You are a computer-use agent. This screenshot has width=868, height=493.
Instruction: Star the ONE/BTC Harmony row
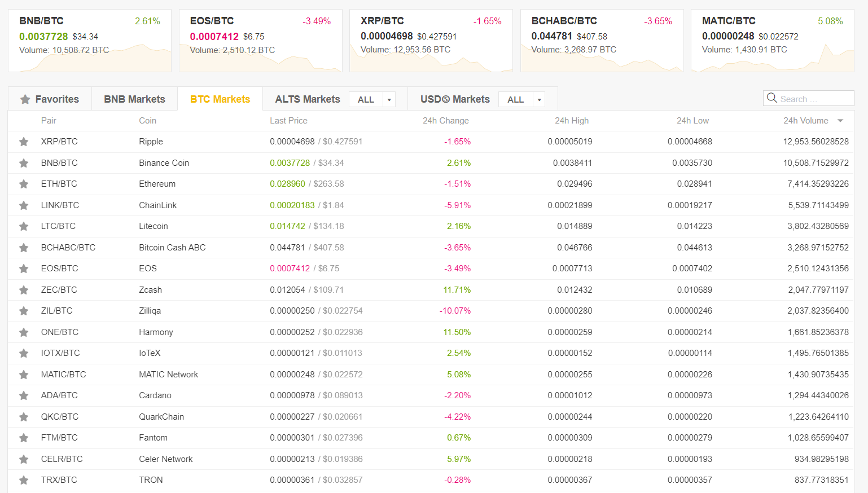tap(24, 332)
